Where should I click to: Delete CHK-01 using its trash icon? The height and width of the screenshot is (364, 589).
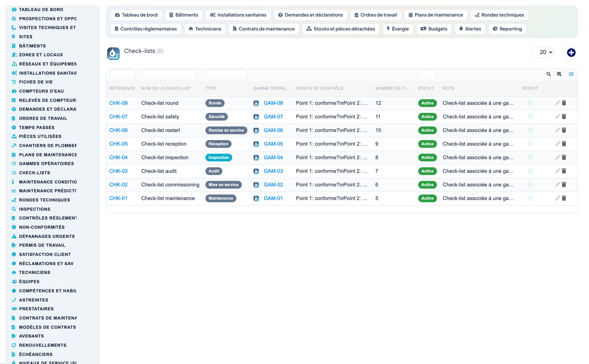coord(564,198)
